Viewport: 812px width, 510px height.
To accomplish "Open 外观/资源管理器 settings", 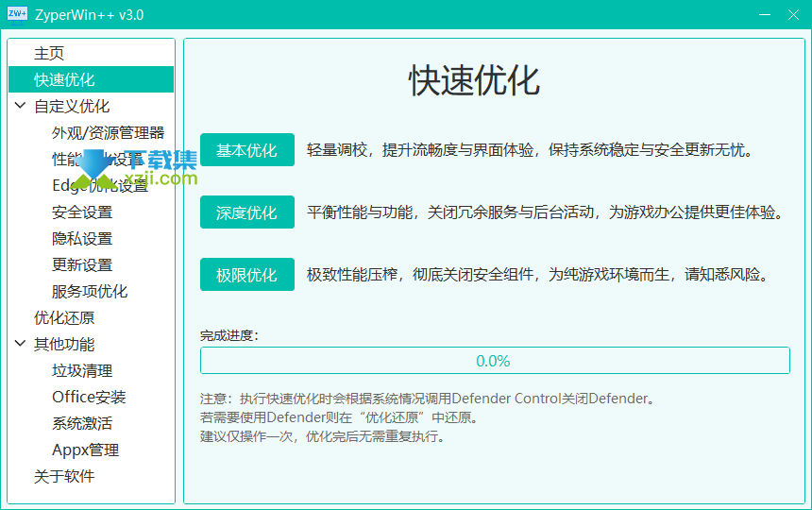I will [109, 132].
